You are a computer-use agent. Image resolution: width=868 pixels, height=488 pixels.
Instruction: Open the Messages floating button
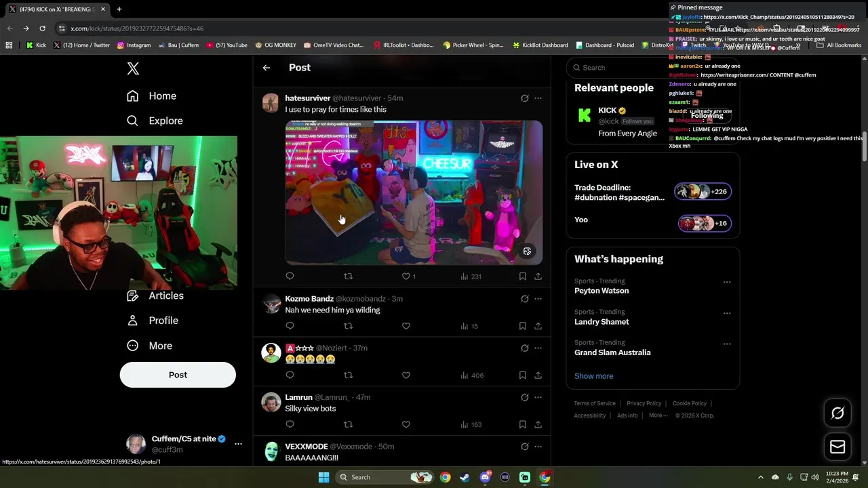tap(837, 447)
